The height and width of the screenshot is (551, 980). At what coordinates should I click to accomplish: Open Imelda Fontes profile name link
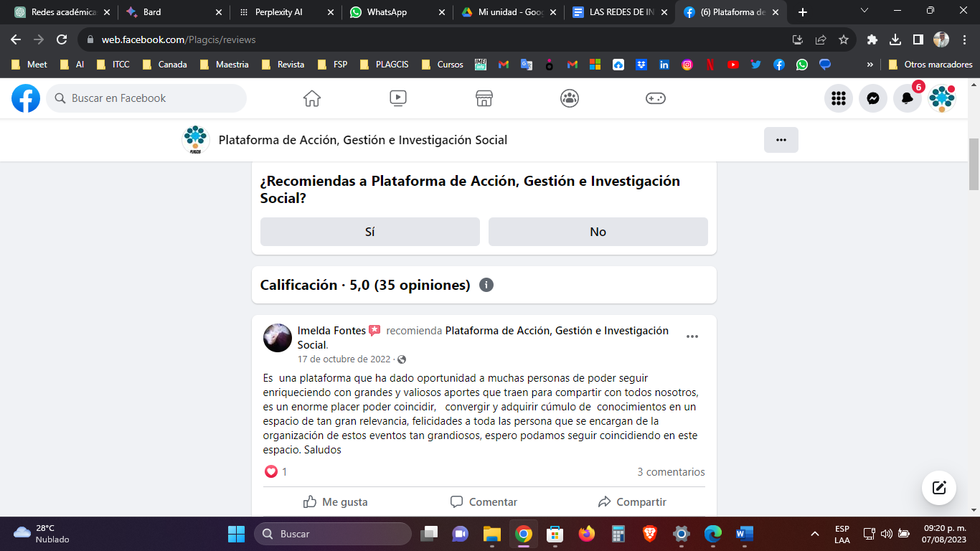tap(331, 331)
